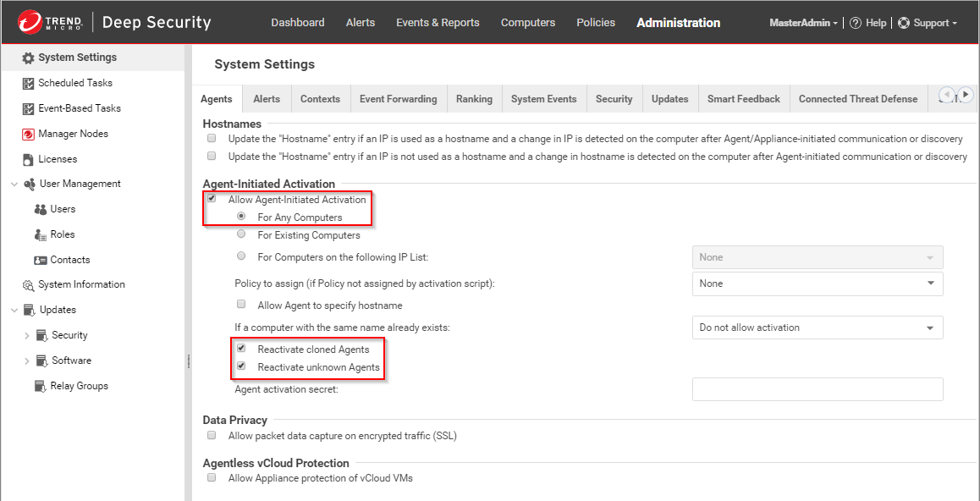Click the Help question mark icon

pyautogui.click(x=855, y=23)
